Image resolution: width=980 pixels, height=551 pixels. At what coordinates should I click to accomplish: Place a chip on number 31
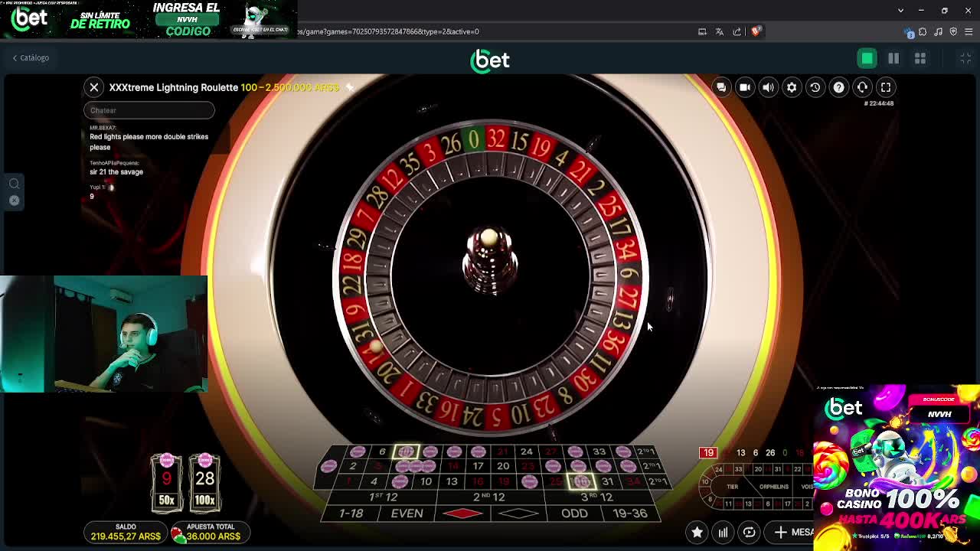point(607,481)
